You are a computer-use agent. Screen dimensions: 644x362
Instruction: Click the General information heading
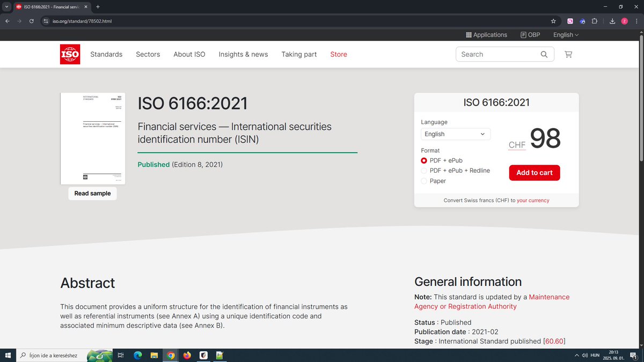click(x=468, y=282)
